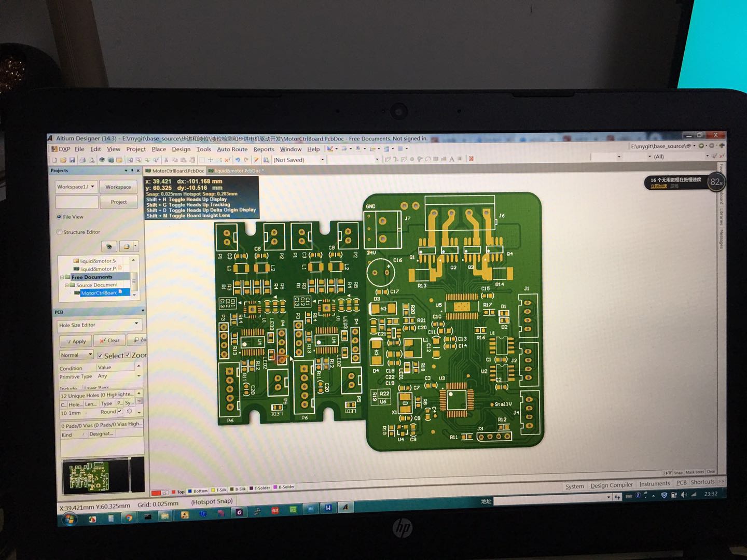Screen dimensions: 747x560
Task: Click the Redo arrow icon
Action: (x=246, y=160)
